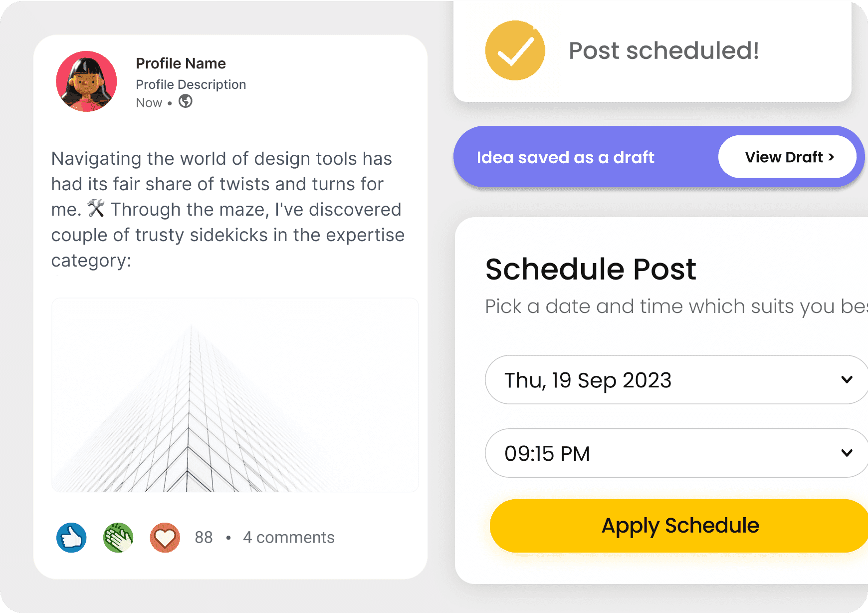Viewport: 868px width, 613px height.
Task: Click the hammer and wrench emoji in post
Action: click(96, 208)
